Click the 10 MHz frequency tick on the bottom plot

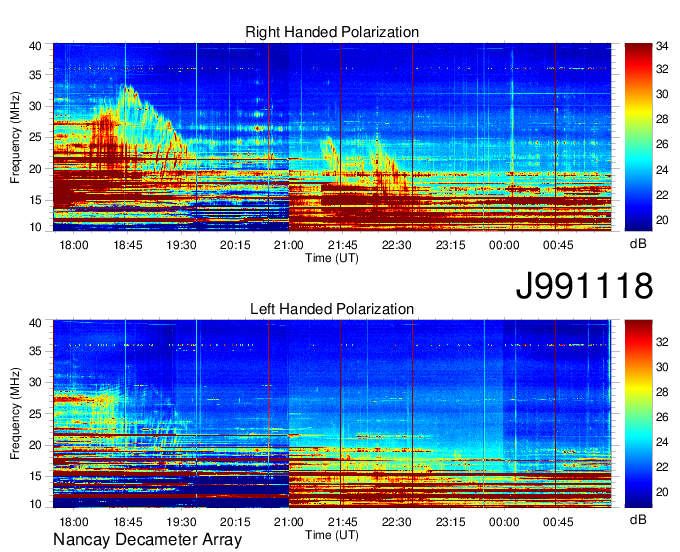pyautogui.click(x=36, y=503)
